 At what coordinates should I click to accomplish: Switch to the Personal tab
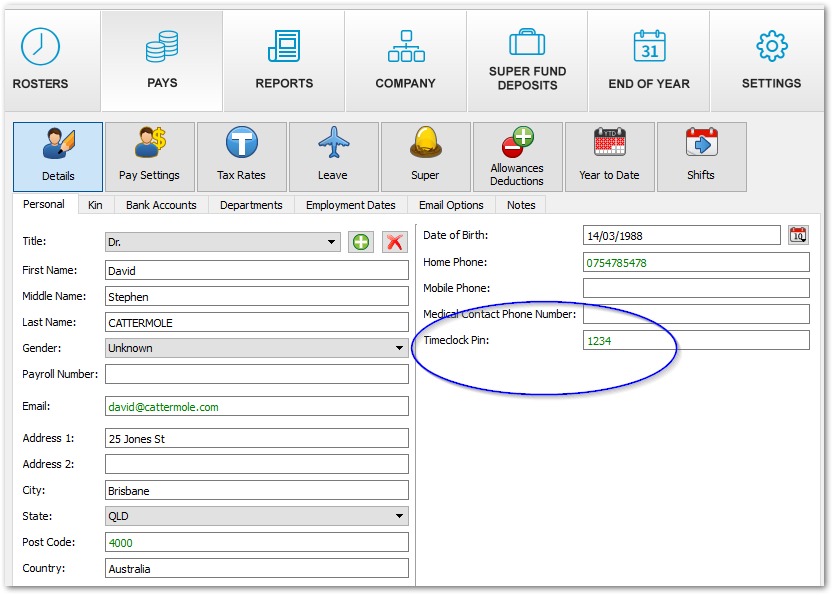(x=44, y=205)
